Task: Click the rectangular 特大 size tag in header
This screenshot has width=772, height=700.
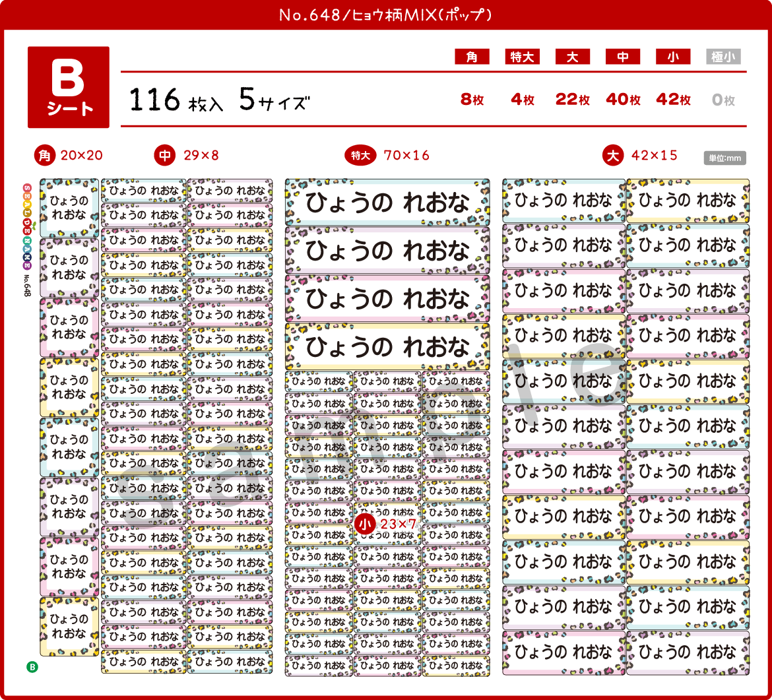Action: pyautogui.click(x=522, y=57)
